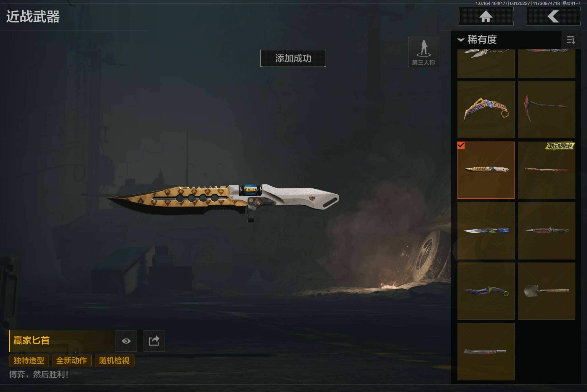Open the sort order icon
Image resolution: width=587 pixels, height=392 pixels.
[571, 40]
